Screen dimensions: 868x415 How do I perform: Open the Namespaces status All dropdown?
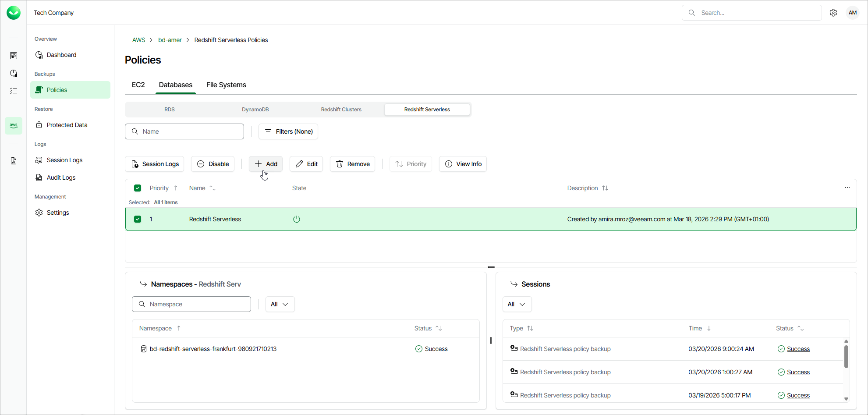[280, 304]
